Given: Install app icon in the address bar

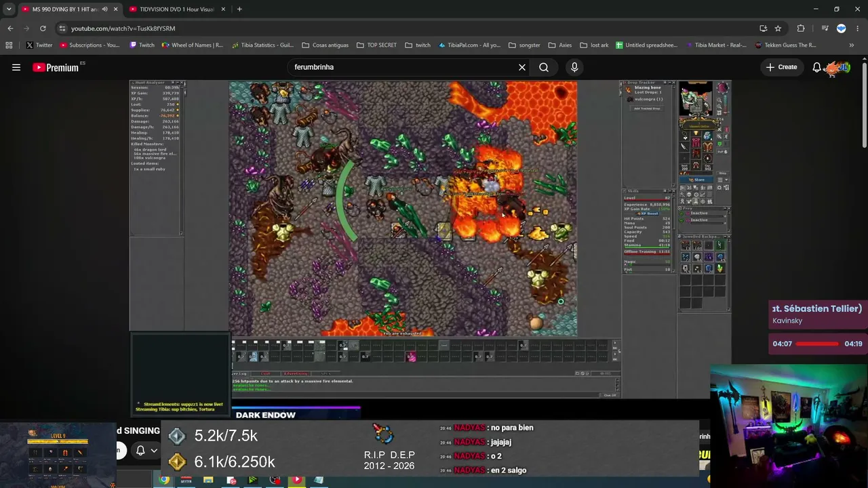Looking at the screenshot, I should [x=764, y=28].
